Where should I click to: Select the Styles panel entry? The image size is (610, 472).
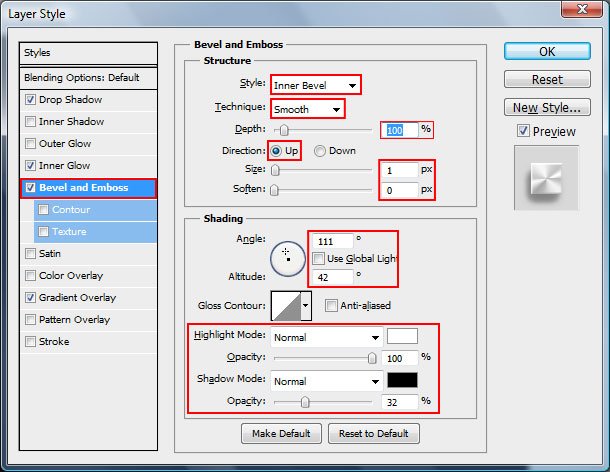pos(88,53)
